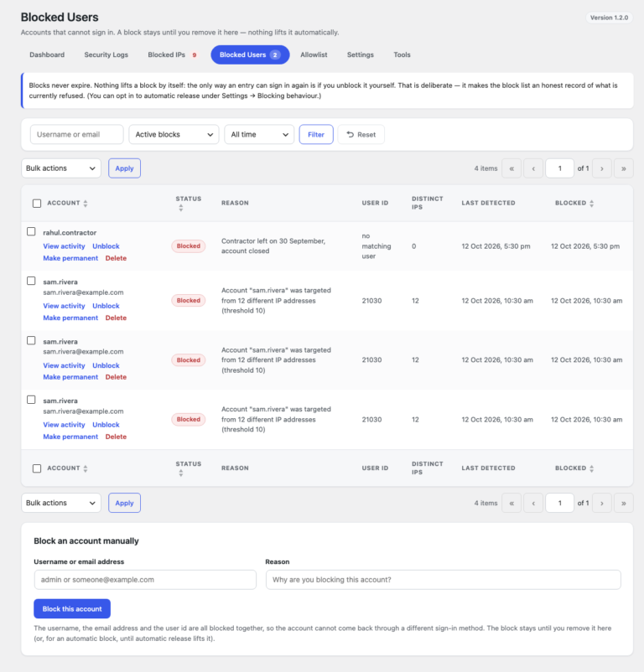This screenshot has width=644, height=672.
Task: Click the "Block an account manually" heading
Action: point(86,541)
